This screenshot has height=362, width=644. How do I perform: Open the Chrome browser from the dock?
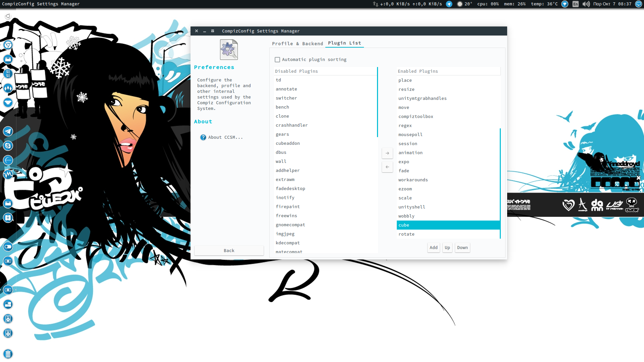8,45
